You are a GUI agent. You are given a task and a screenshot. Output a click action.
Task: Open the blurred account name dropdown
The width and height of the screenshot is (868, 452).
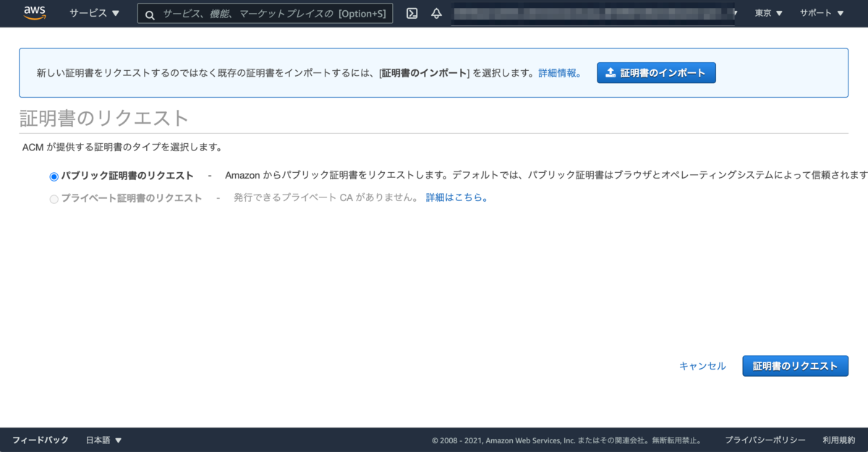pyautogui.click(x=595, y=13)
